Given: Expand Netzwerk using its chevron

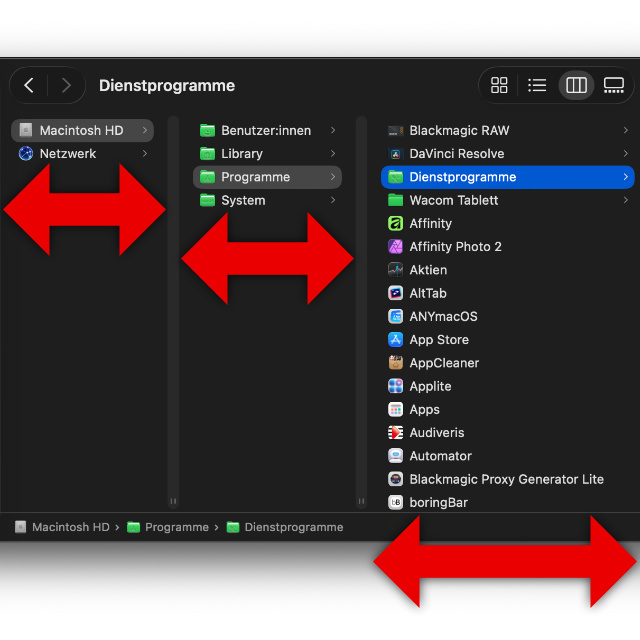Looking at the screenshot, I should coord(145,153).
